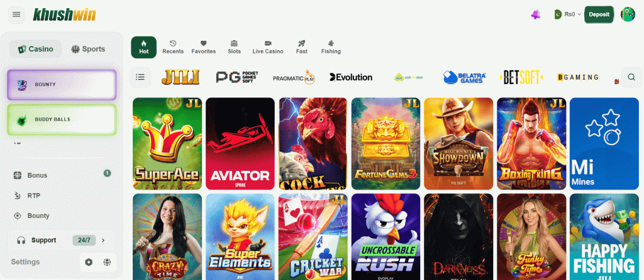Viewport: 644px width, 280px height.
Task: Switch to the Casino section
Action: [x=35, y=49]
